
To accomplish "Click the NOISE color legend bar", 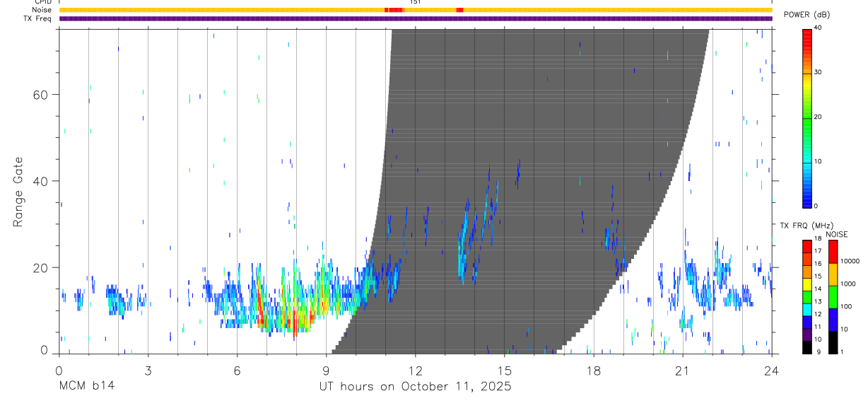I will click(833, 296).
